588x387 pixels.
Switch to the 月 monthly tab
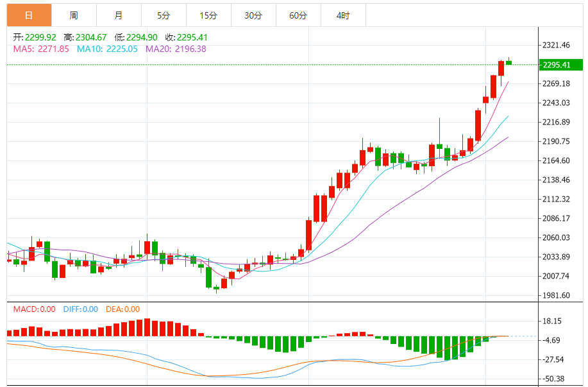tap(119, 15)
